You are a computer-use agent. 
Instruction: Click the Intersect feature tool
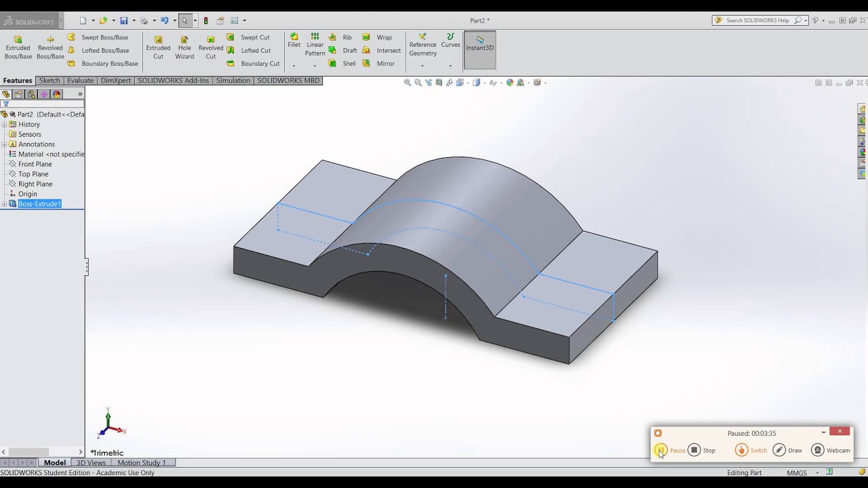tap(382, 50)
